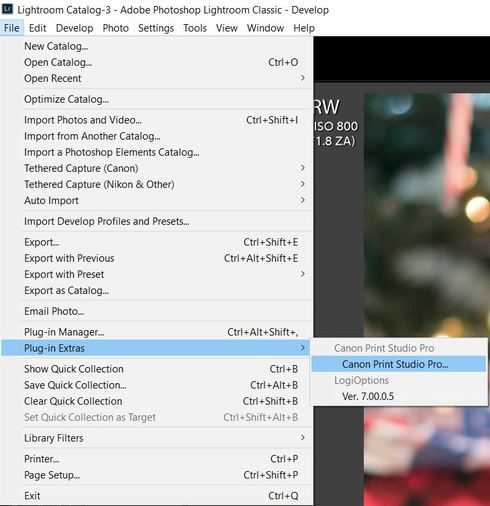The width and height of the screenshot is (490, 506).
Task: Open the Help menu
Action: click(x=304, y=28)
